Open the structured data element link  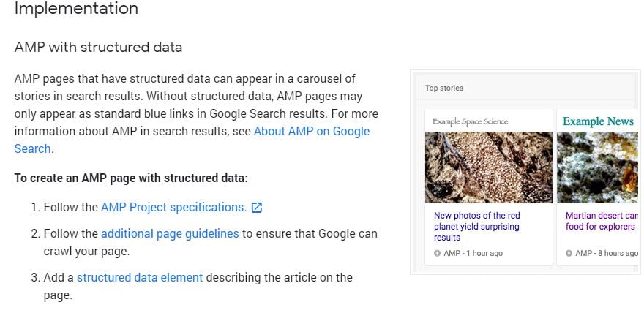140,277
